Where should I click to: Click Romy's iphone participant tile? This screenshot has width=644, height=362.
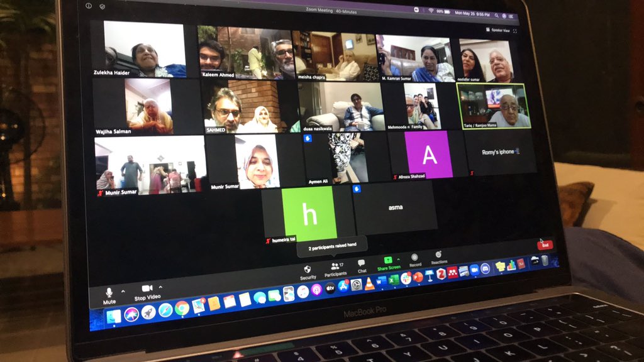(x=500, y=153)
